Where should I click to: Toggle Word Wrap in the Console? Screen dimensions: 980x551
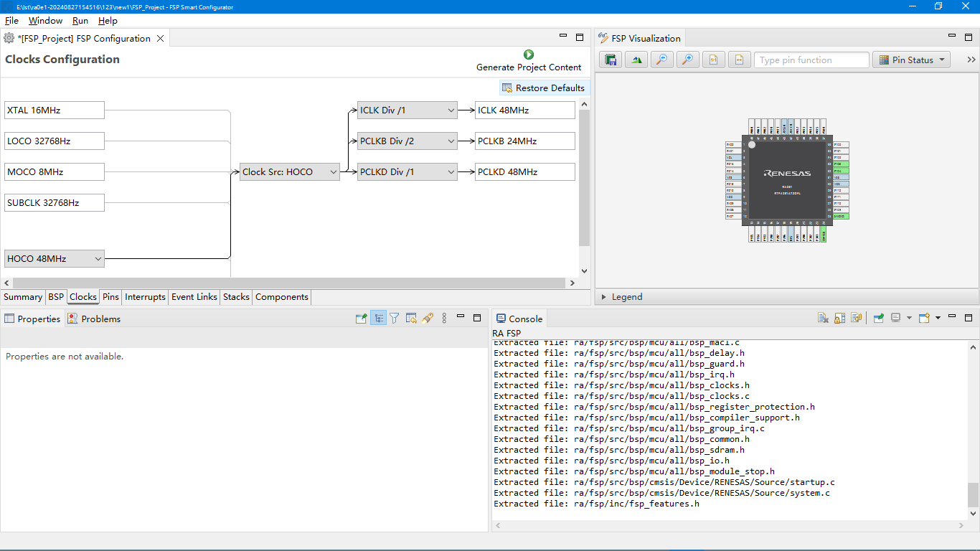click(856, 319)
